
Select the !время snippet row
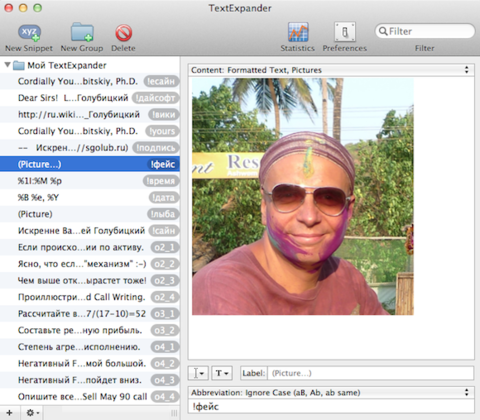click(90, 181)
